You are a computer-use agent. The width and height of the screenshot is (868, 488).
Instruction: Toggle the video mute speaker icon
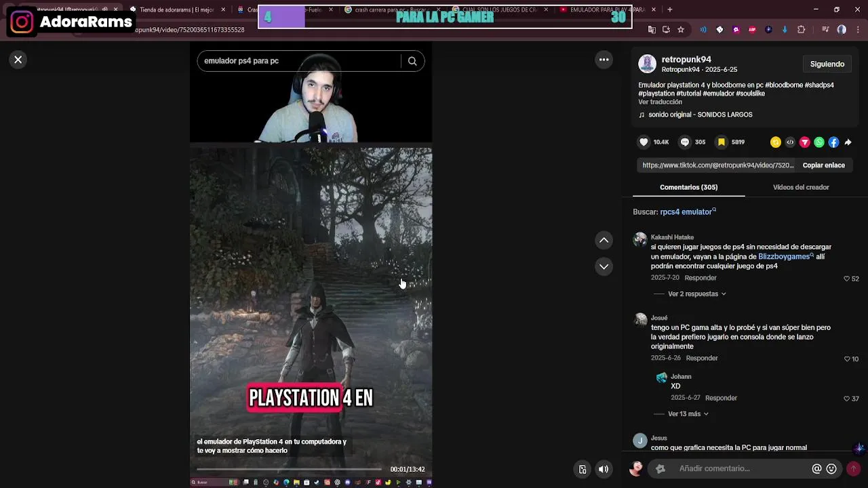tap(604, 469)
